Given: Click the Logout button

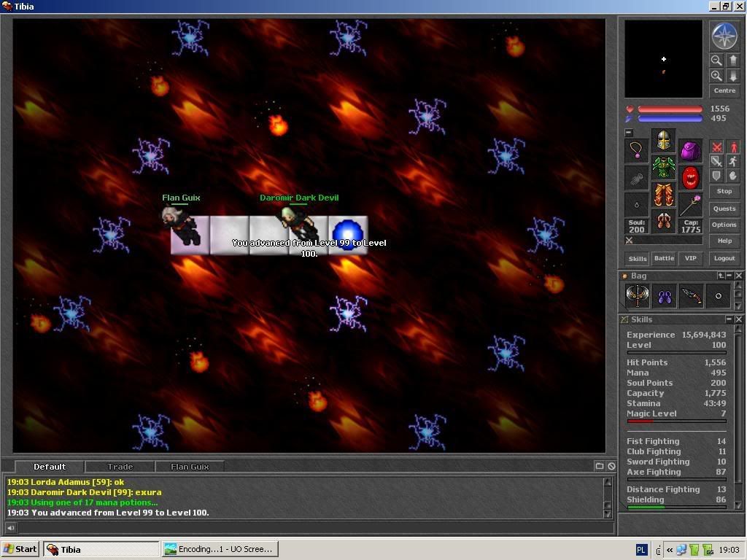Looking at the screenshot, I should 724,258.
